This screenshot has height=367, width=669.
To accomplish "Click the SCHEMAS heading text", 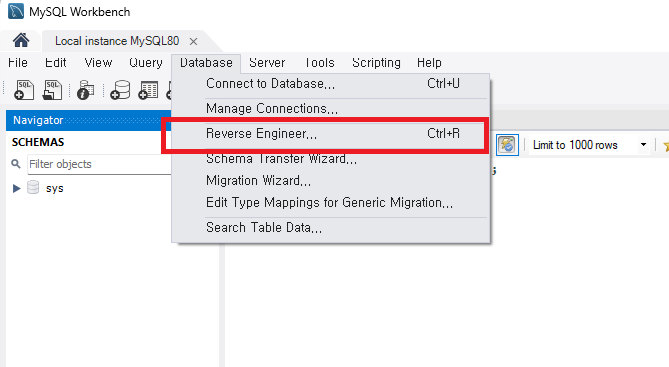I will (38, 142).
